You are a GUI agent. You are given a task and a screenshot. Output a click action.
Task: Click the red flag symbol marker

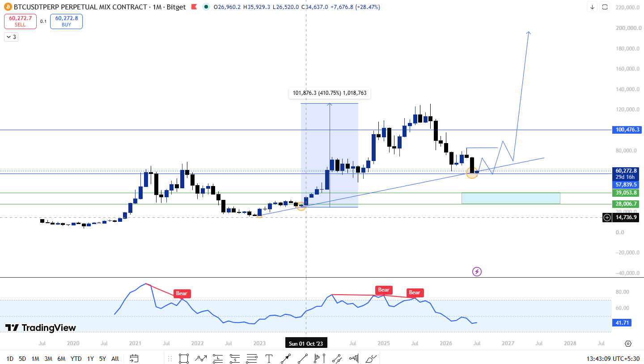[x=194, y=7]
